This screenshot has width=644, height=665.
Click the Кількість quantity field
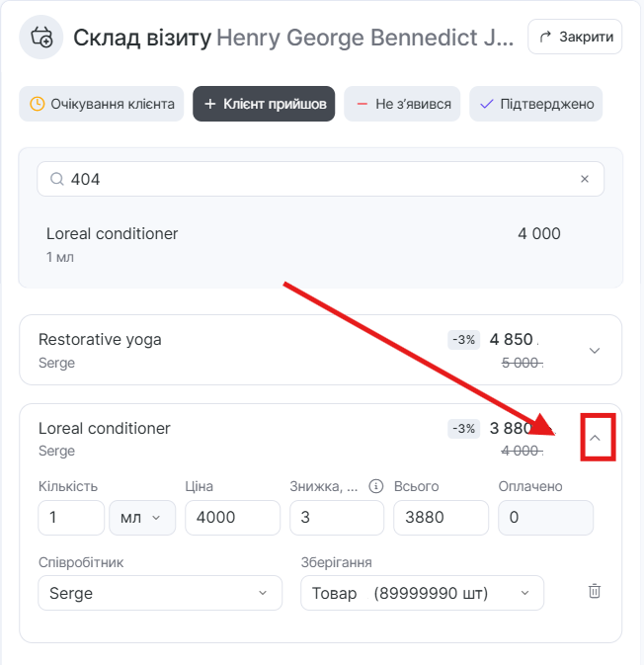71,518
